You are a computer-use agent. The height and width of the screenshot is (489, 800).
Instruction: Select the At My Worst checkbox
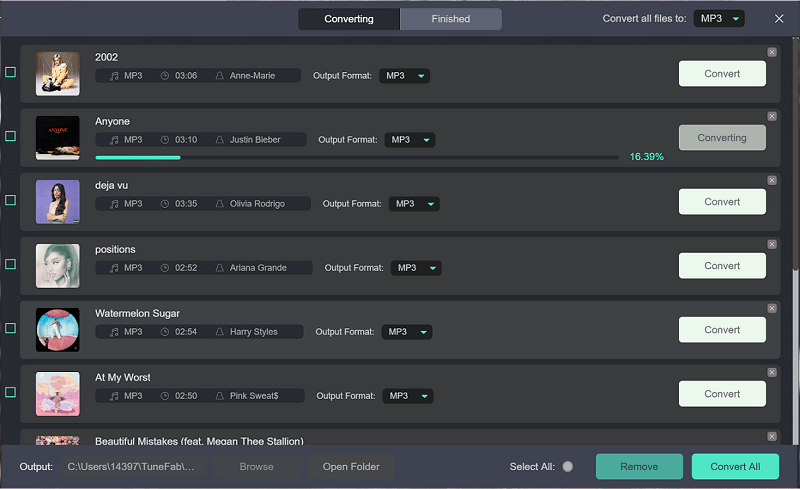coord(11,392)
